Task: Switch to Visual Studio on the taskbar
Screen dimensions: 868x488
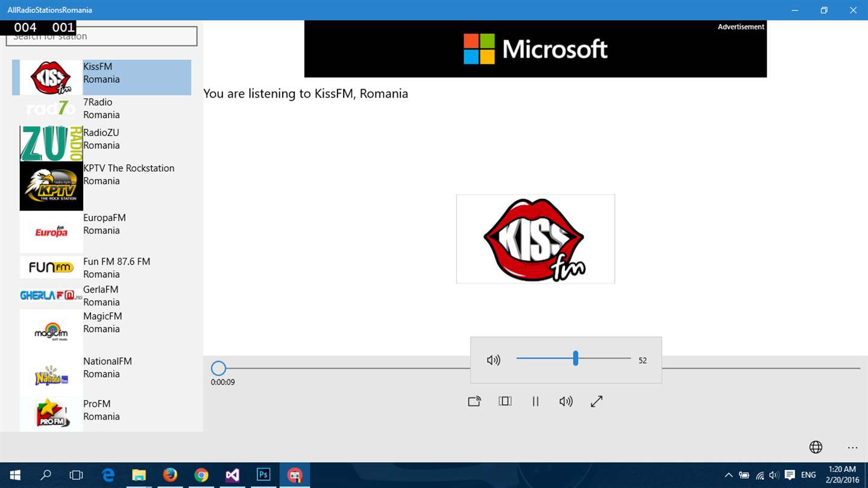Action: pyautogui.click(x=233, y=475)
